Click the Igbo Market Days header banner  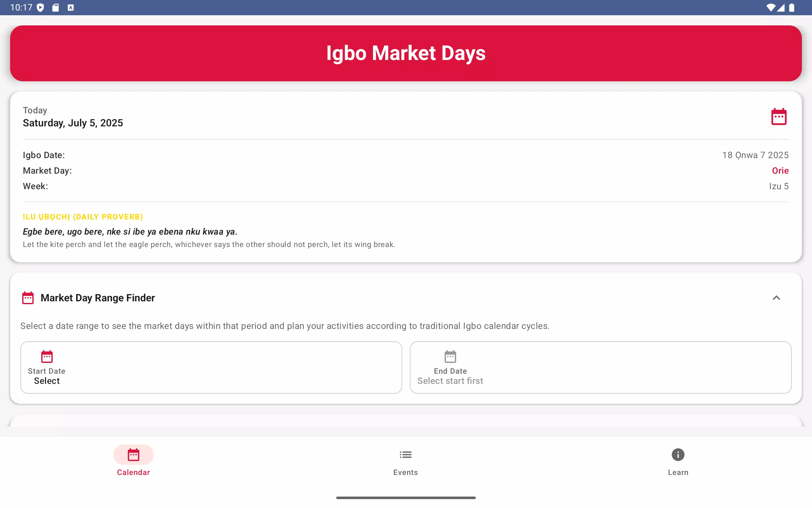(x=406, y=53)
